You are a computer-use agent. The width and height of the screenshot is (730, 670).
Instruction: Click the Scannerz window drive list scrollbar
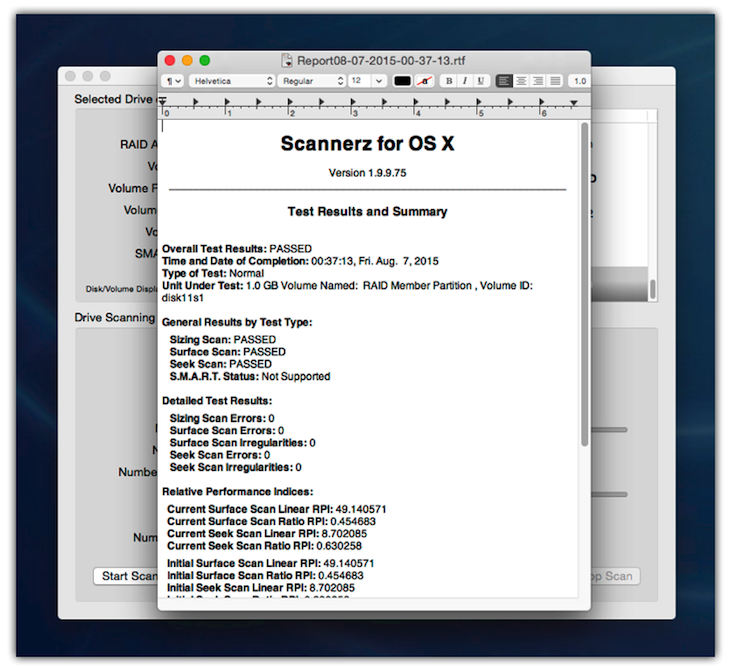click(x=652, y=289)
